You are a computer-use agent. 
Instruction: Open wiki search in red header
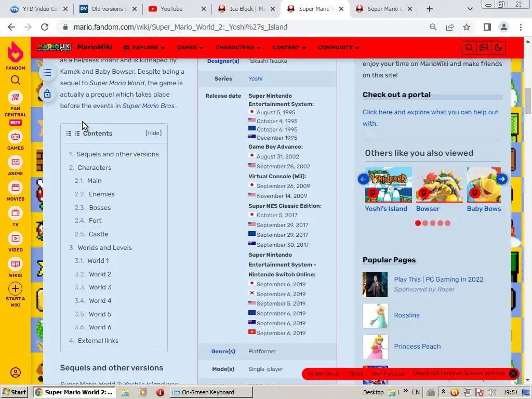[x=469, y=48]
